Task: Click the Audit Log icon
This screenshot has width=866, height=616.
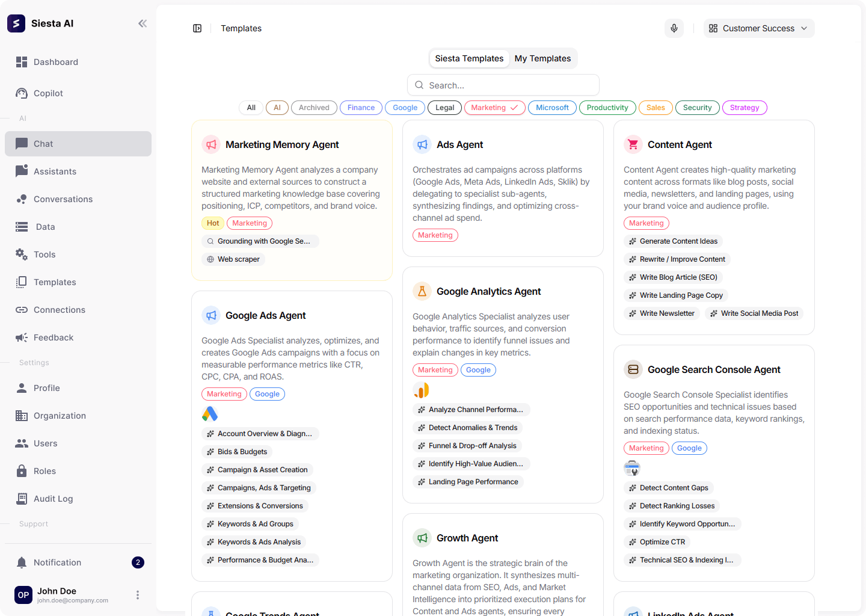Action: click(x=22, y=499)
